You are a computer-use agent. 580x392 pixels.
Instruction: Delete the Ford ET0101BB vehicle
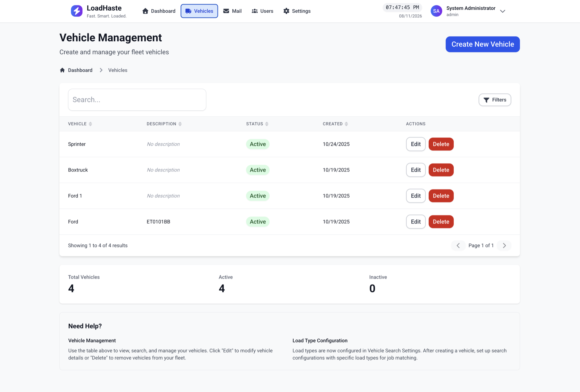coord(441,222)
